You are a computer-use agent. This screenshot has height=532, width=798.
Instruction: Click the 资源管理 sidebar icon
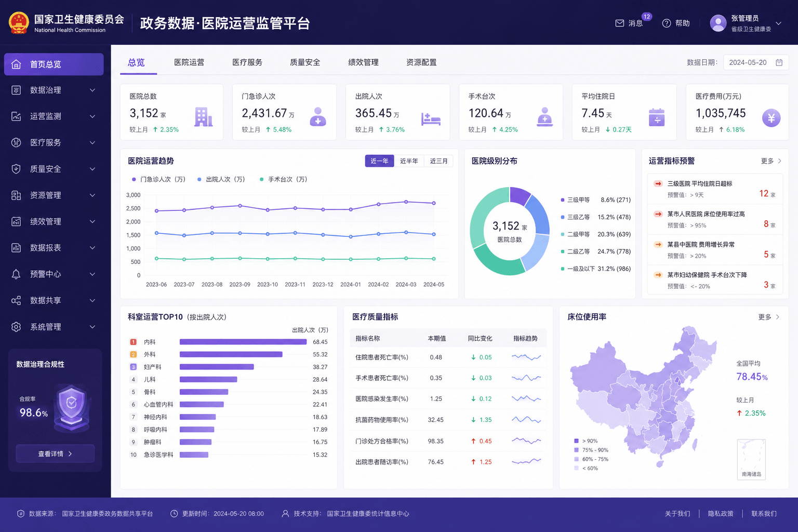16,195
